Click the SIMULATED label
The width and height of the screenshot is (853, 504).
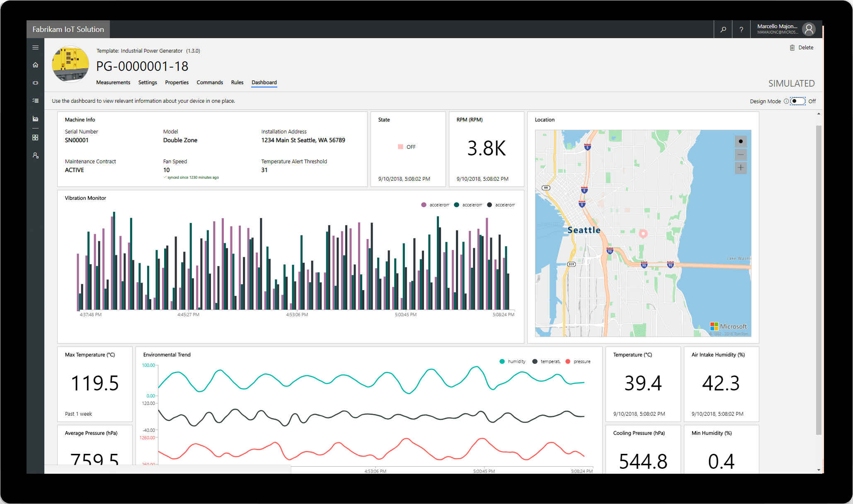pos(791,83)
